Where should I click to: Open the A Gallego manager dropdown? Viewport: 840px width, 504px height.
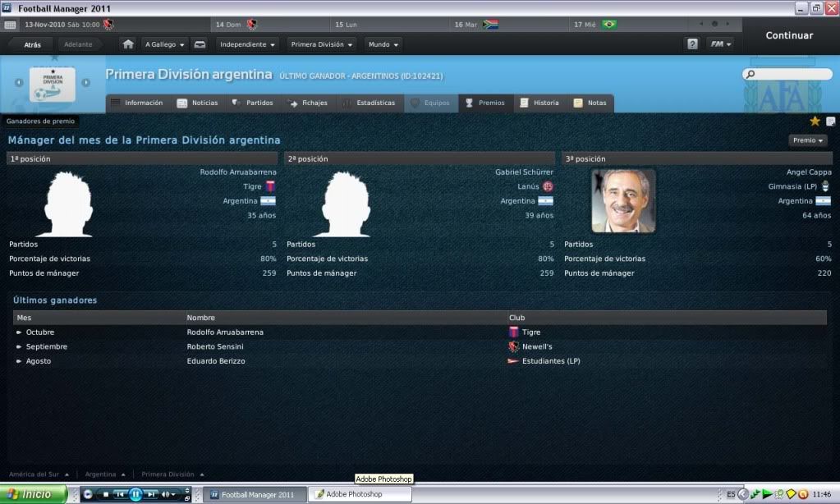164,44
